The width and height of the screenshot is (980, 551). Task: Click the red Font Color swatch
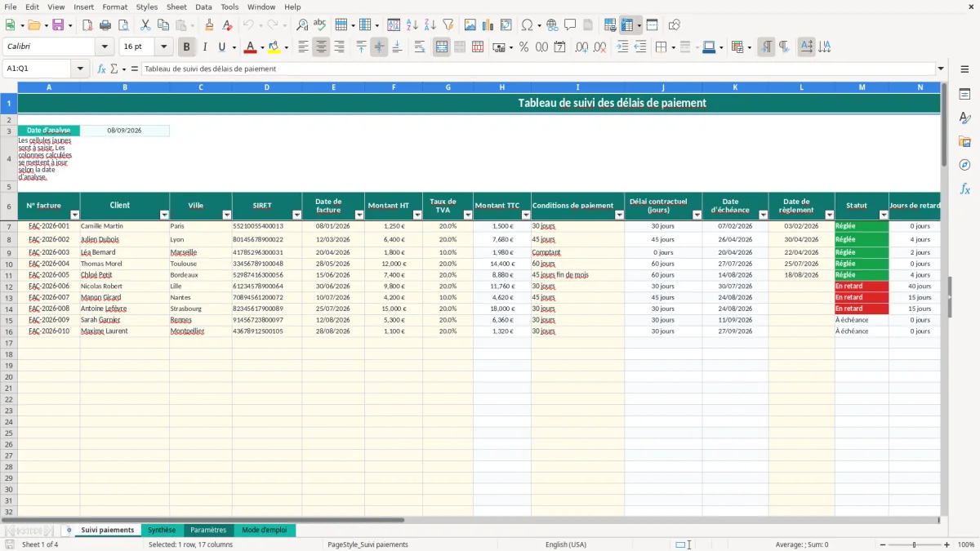[x=250, y=47]
